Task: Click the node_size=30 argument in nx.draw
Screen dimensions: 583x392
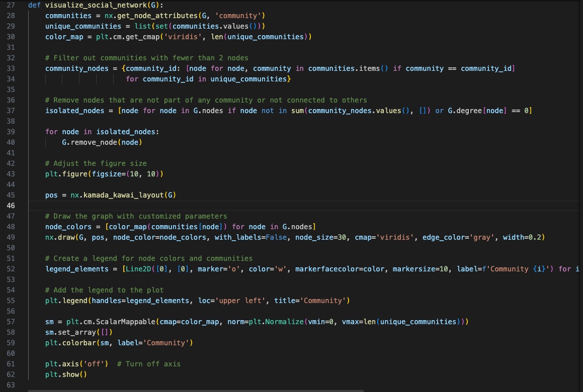Action: point(322,237)
